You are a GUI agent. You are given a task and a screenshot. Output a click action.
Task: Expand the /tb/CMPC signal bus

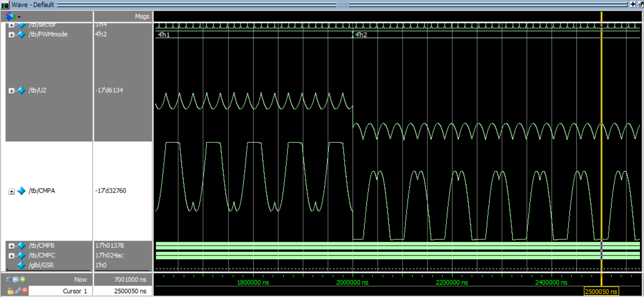(12, 255)
